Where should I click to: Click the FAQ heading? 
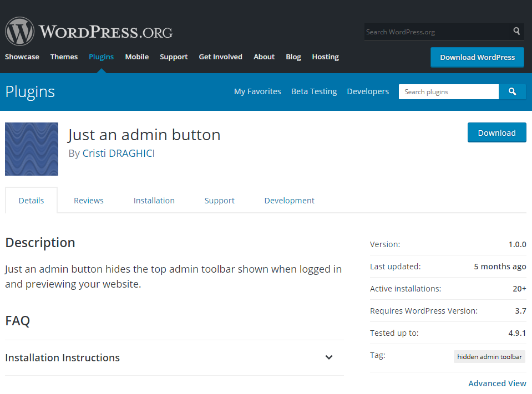coord(18,320)
